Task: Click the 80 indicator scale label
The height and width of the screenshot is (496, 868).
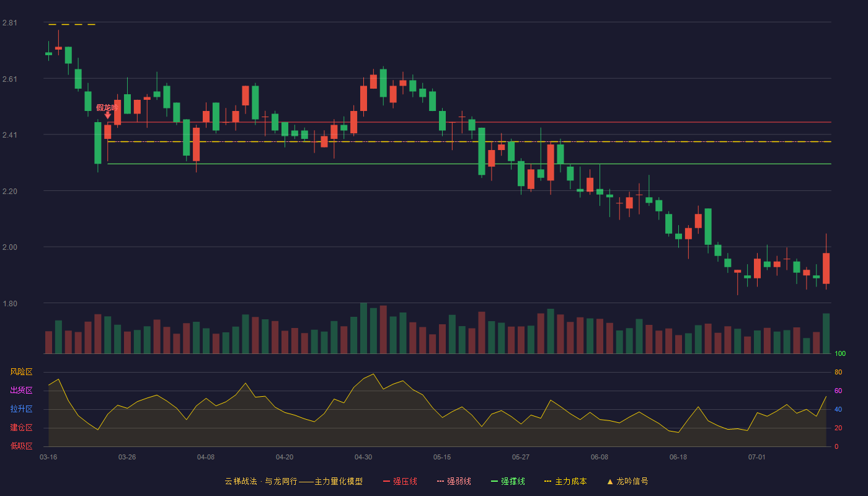Action: coord(838,372)
